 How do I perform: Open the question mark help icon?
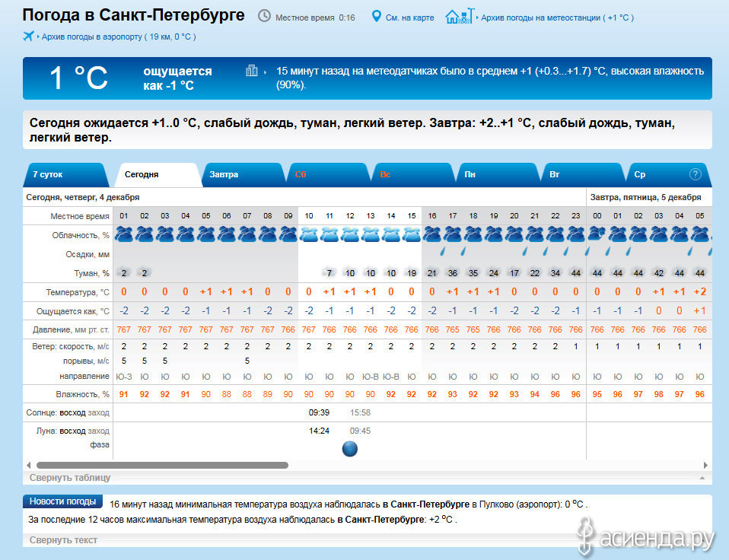(x=695, y=174)
